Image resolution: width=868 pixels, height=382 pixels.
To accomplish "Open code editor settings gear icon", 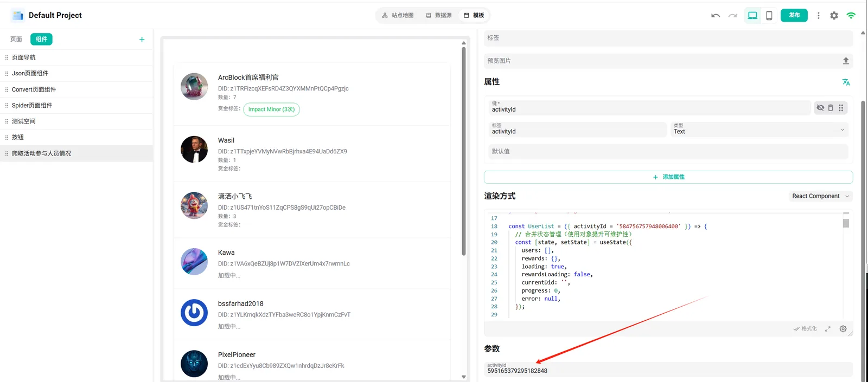I will 843,329.
